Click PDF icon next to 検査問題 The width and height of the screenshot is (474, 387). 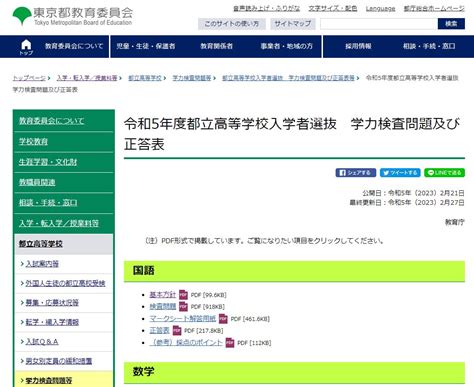[x=183, y=306]
